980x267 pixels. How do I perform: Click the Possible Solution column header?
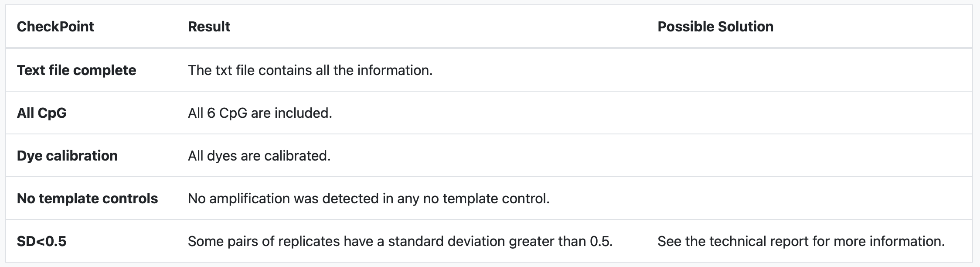(x=715, y=27)
